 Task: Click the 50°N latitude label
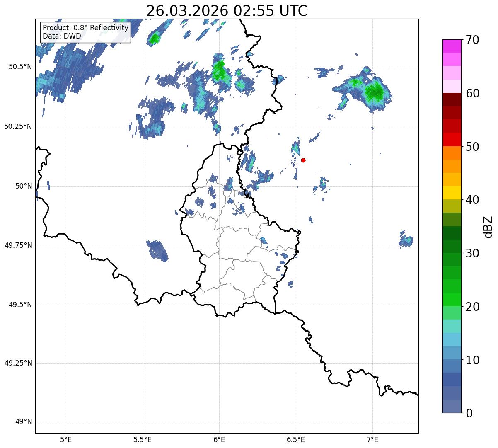(24, 186)
